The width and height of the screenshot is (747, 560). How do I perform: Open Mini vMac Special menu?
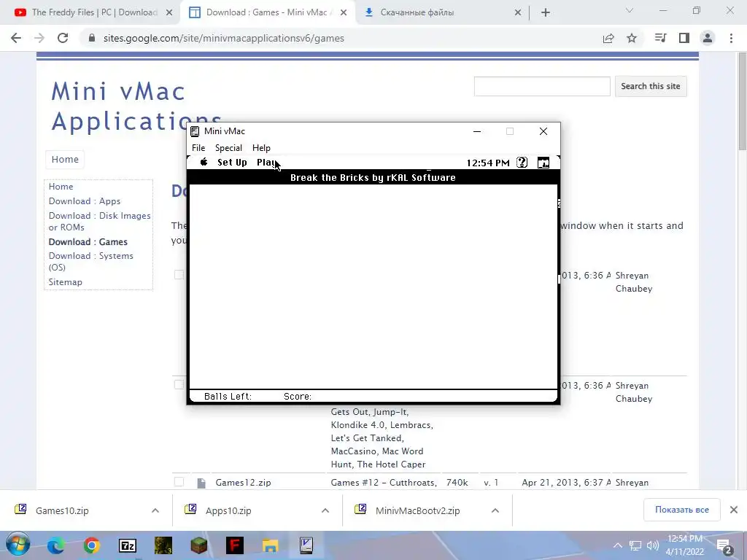[228, 147]
